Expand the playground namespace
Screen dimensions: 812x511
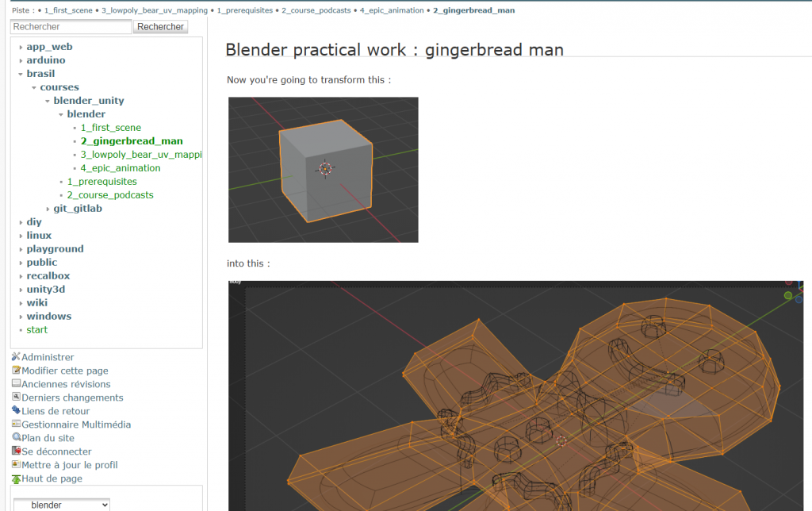click(x=21, y=249)
